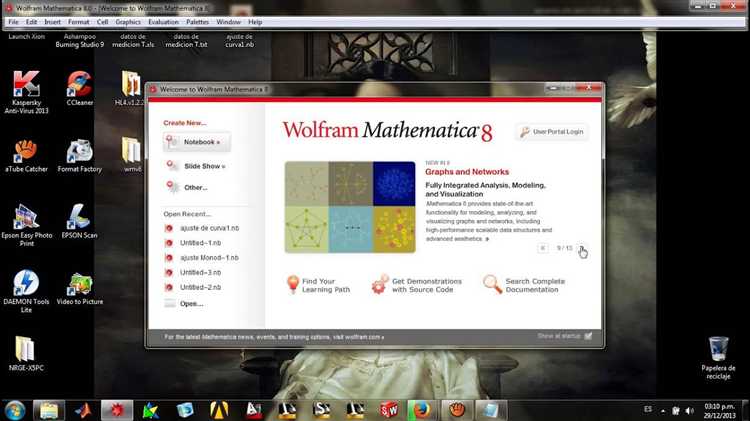The width and height of the screenshot is (750, 421).
Task: Click the Slide Show icon
Action: coord(172,166)
